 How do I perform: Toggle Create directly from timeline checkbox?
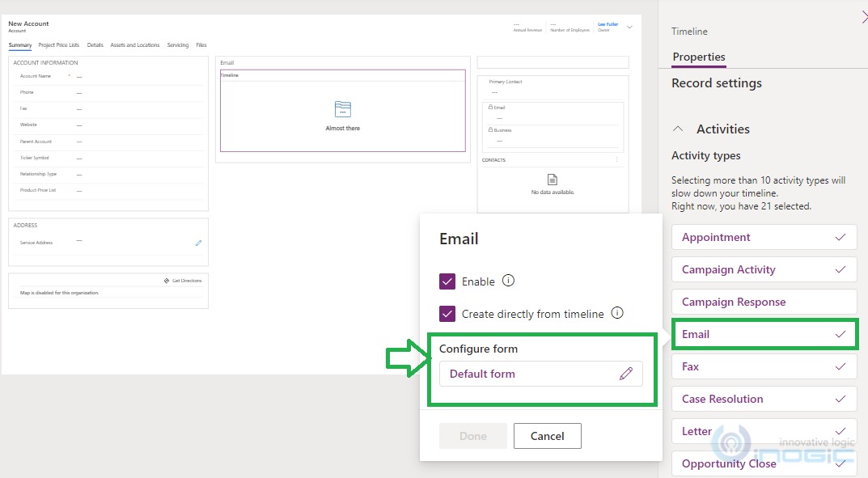pos(447,314)
